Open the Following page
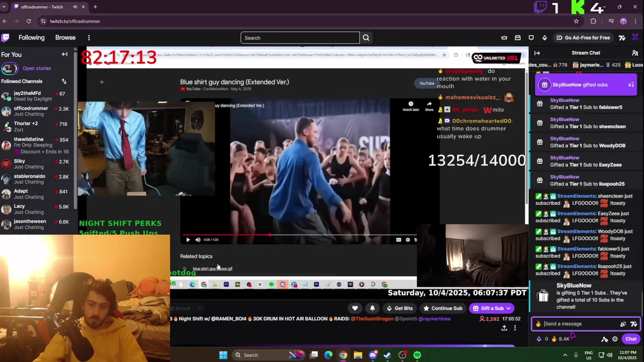The width and height of the screenshot is (644, 362). (31, 38)
